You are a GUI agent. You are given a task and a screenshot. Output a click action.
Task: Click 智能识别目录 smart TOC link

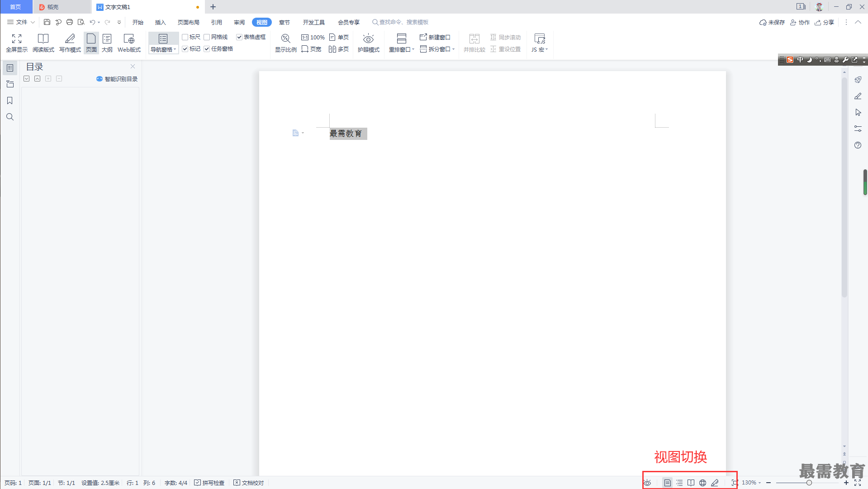tap(117, 79)
